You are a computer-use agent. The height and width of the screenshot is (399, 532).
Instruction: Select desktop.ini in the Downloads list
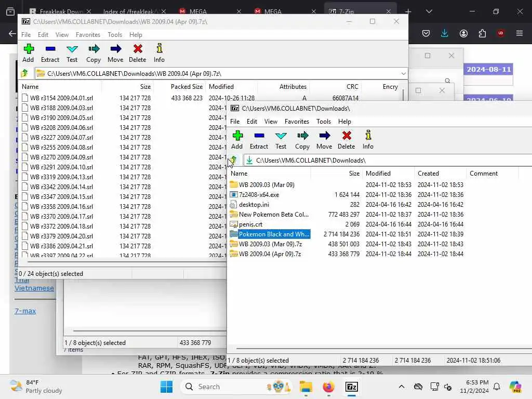click(x=254, y=205)
